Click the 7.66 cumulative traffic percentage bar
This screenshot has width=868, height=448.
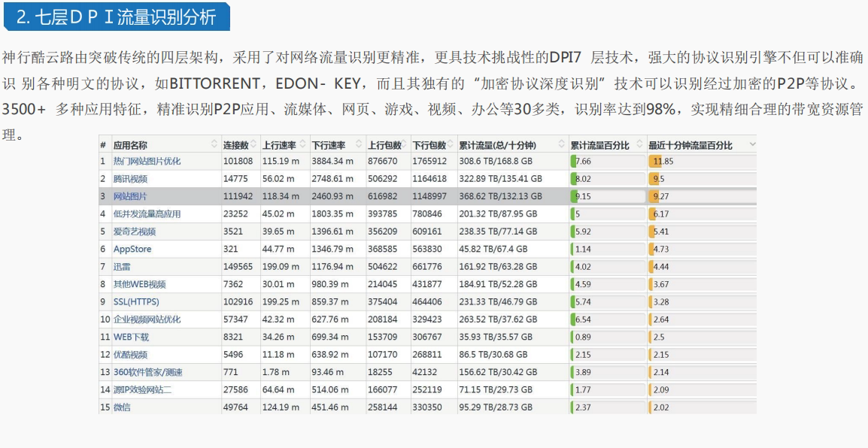click(608, 161)
